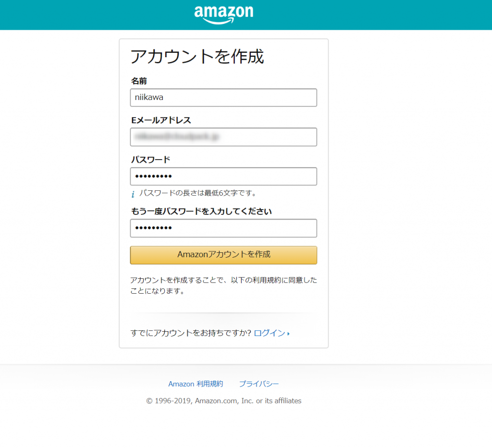This screenshot has height=448, width=492.
Task: Click the teal header bar
Action: (x=72, y=14)
